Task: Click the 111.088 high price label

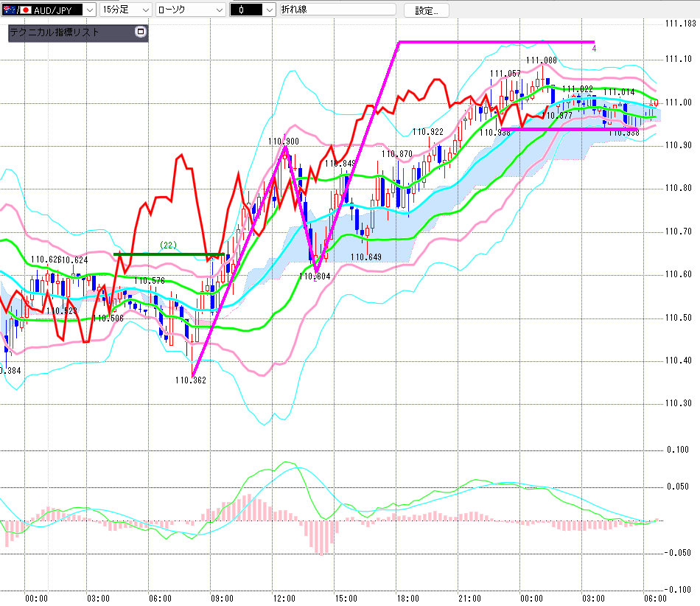Action: pyautogui.click(x=541, y=60)
